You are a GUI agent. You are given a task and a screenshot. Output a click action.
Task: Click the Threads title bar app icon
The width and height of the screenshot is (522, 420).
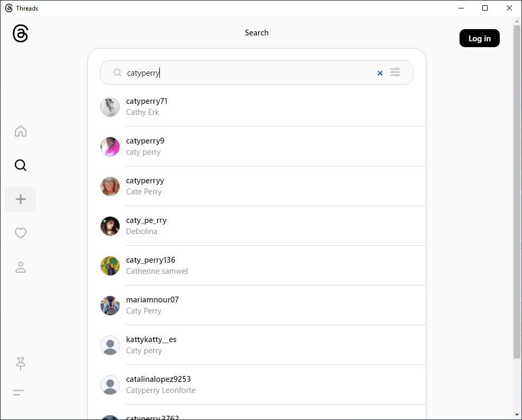tap(9, 8)
